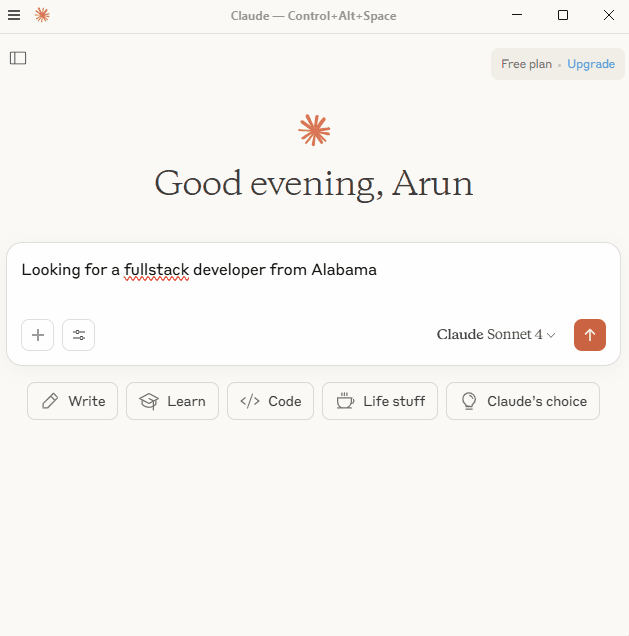629x636 pixels.
Task: Maximize the Claude window
Action: [562, 15]
